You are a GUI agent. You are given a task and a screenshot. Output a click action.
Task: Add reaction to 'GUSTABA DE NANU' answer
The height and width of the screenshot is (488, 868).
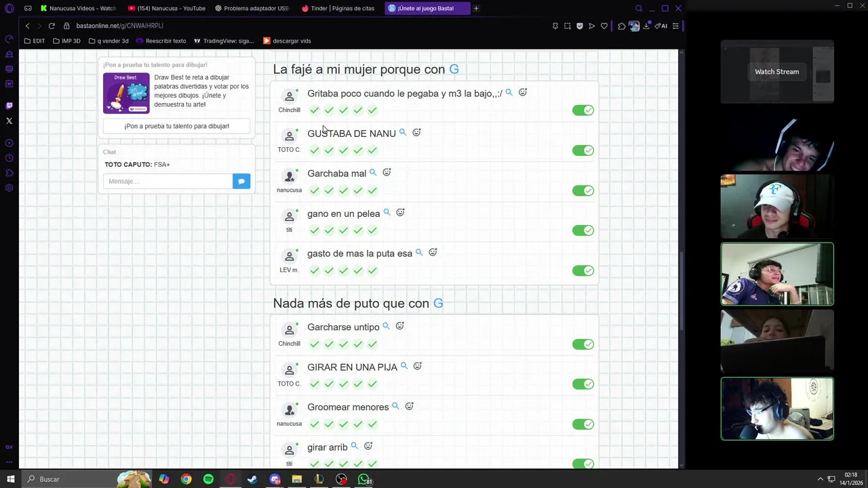point(416,132)
